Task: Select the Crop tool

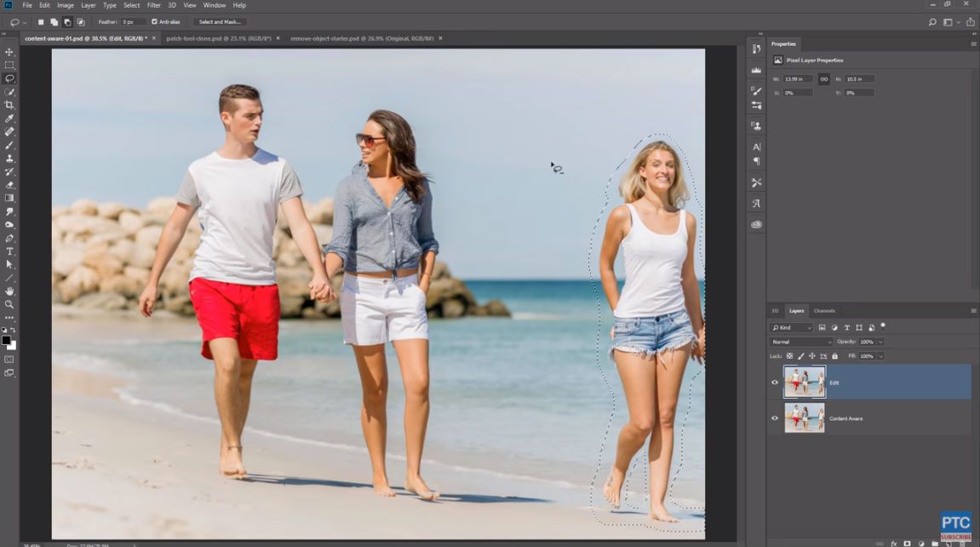Action: (x=9, y=105)
